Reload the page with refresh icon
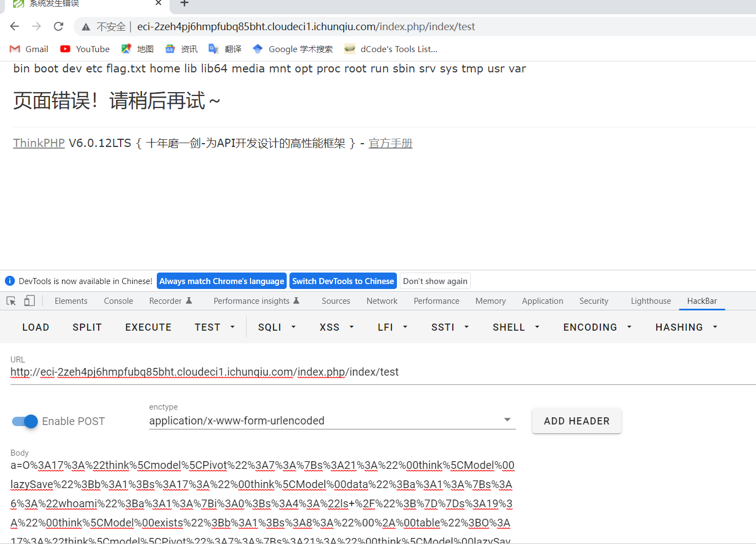Screen dimensions: 756x544 (x=59, y=26)
